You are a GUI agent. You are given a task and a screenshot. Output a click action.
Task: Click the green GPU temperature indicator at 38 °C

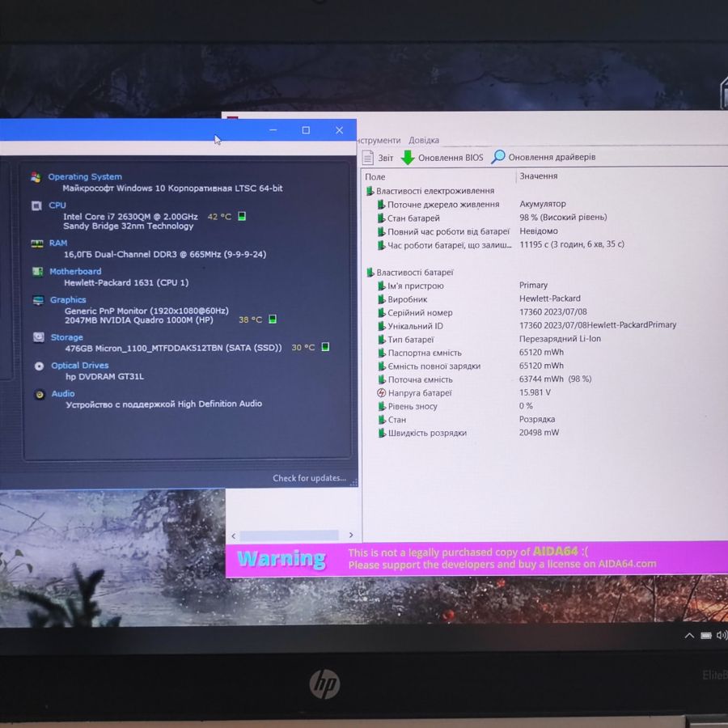(273, 319)
